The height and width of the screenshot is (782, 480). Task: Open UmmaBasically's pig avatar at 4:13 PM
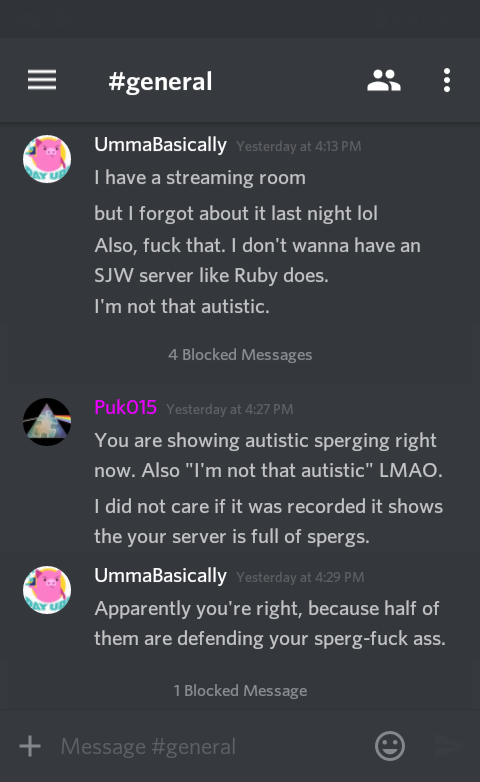tap(47, 159)
